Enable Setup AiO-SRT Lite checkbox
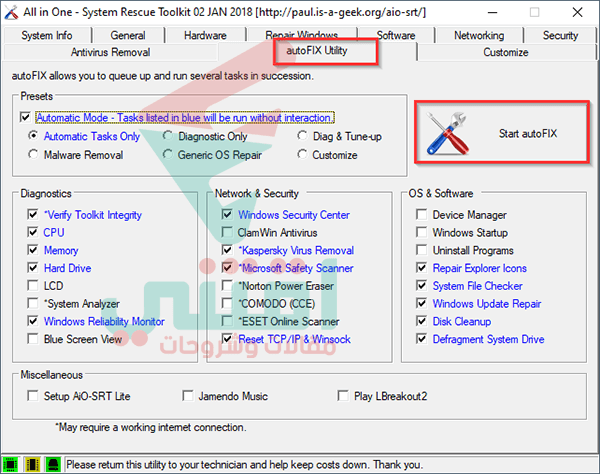This screenshot has width=600, height=474. tap(33, 396)
